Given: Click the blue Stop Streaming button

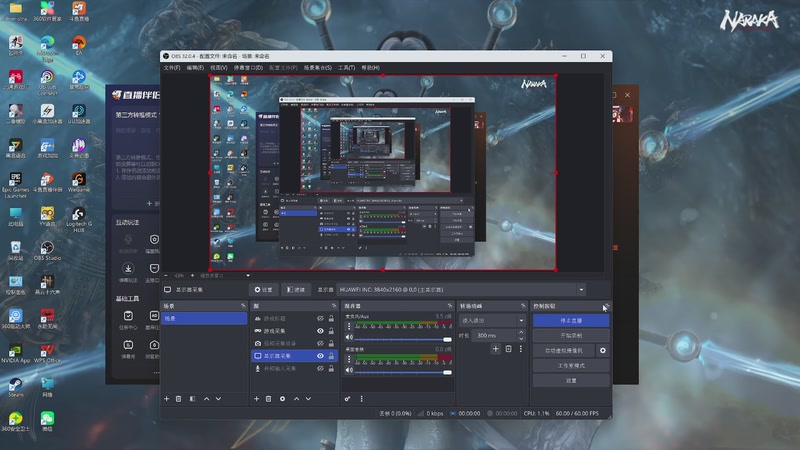Looking at the screenshot, I should tap(571, 320).
